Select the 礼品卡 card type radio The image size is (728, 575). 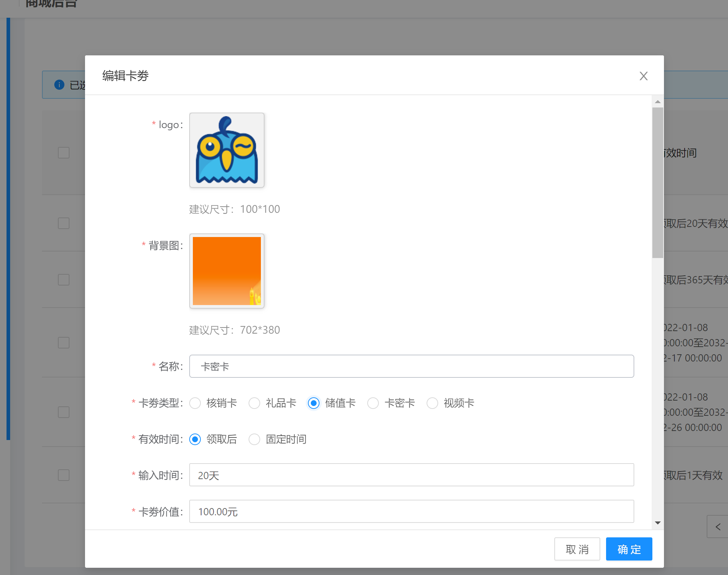pyautogui.click(x=255, y=403)
